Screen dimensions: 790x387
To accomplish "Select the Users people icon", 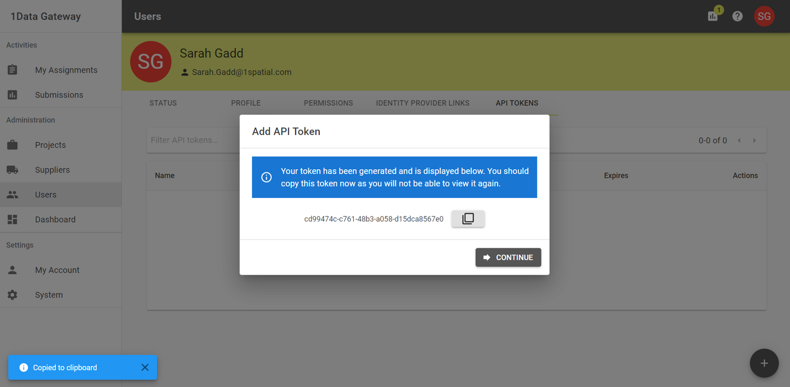I will 13,195.
